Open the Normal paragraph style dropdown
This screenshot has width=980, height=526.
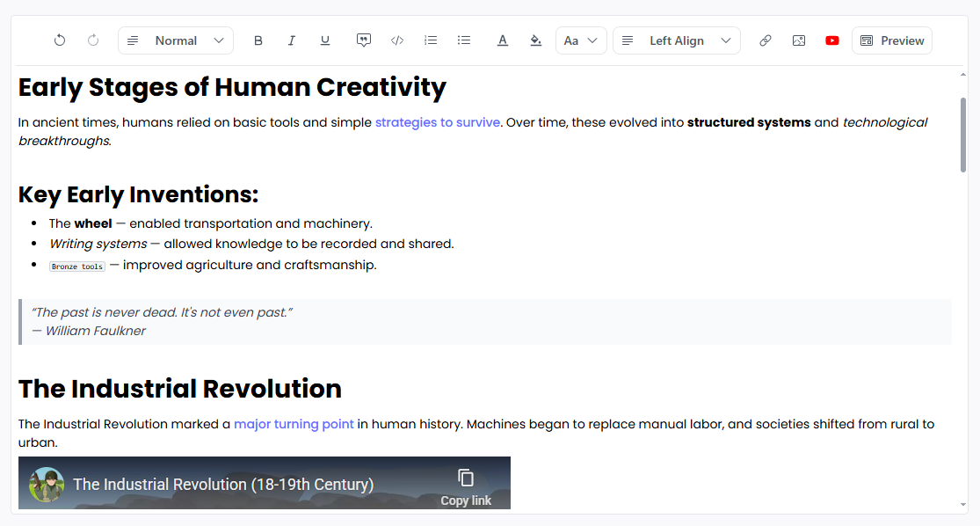click(175, 40)
